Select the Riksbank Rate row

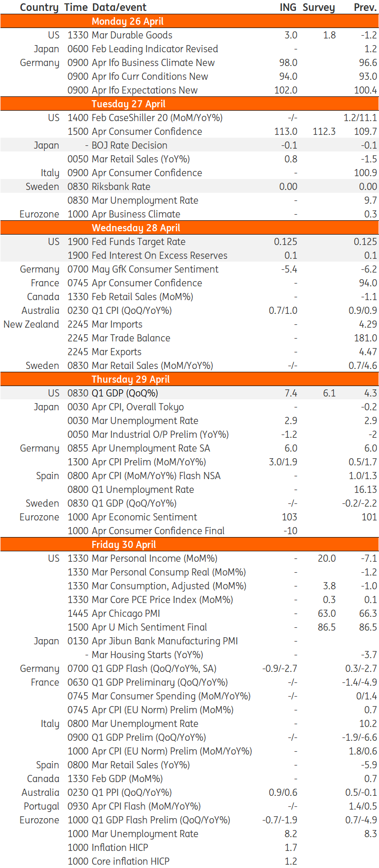pos(189,187)
